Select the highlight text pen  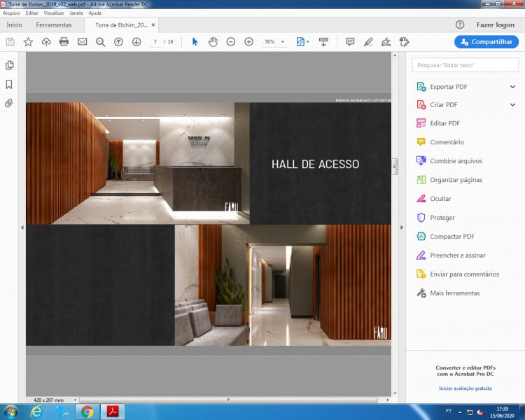point(368,42)
